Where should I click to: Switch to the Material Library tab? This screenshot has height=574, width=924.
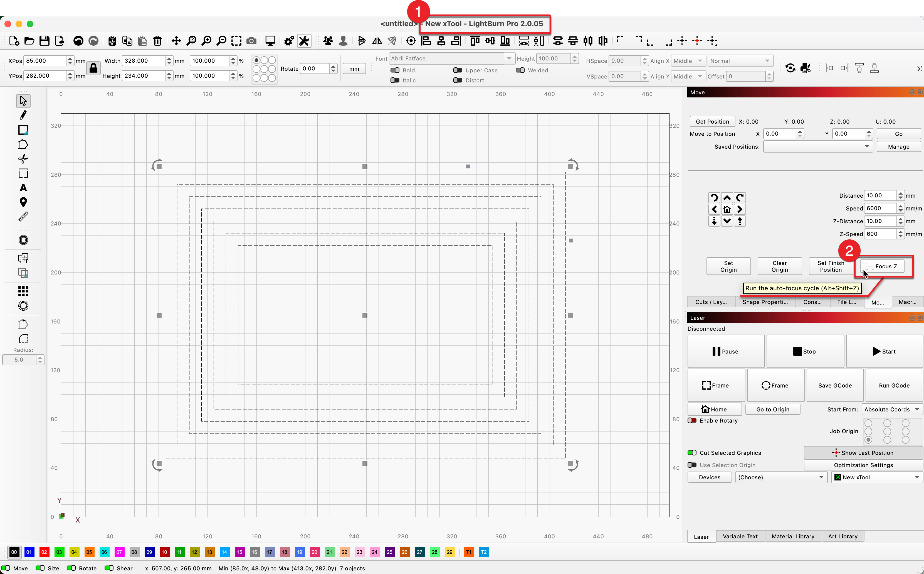coord(793,536)
